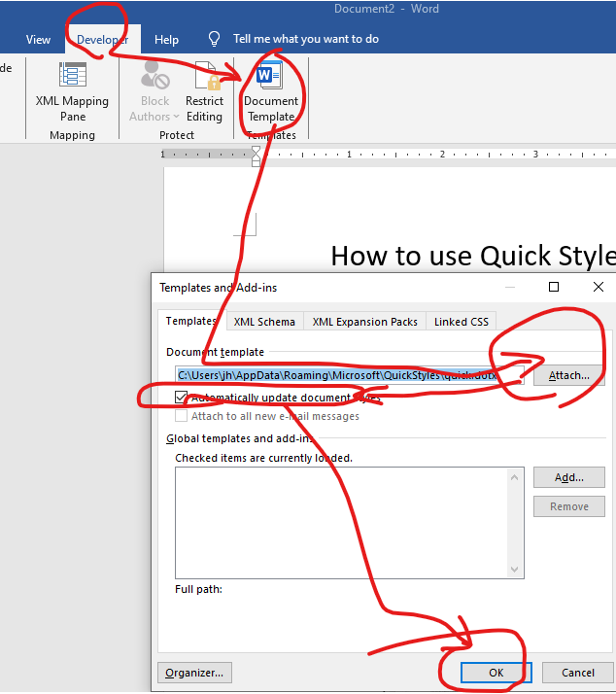Open the XML Expansion Packs tab
The image size is (616, 694).
364,322
